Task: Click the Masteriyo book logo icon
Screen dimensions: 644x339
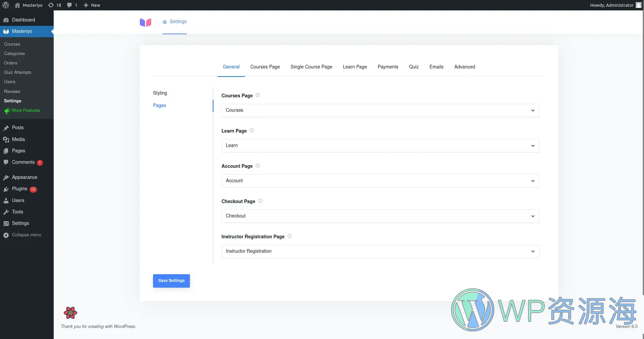Action: pyautogui.click(x=146, y=22)
